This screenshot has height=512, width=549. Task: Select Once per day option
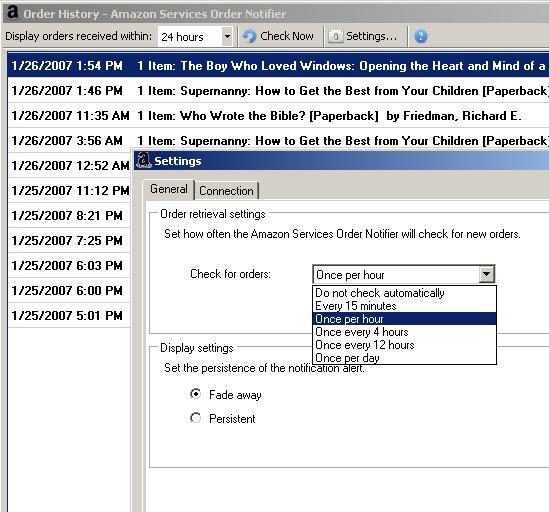point(404,358)
